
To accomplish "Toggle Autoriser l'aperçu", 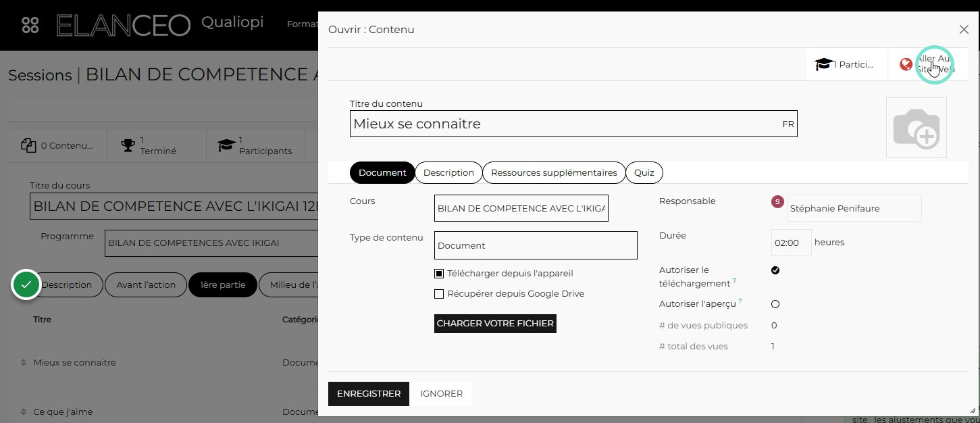I will tap(775, 304).
